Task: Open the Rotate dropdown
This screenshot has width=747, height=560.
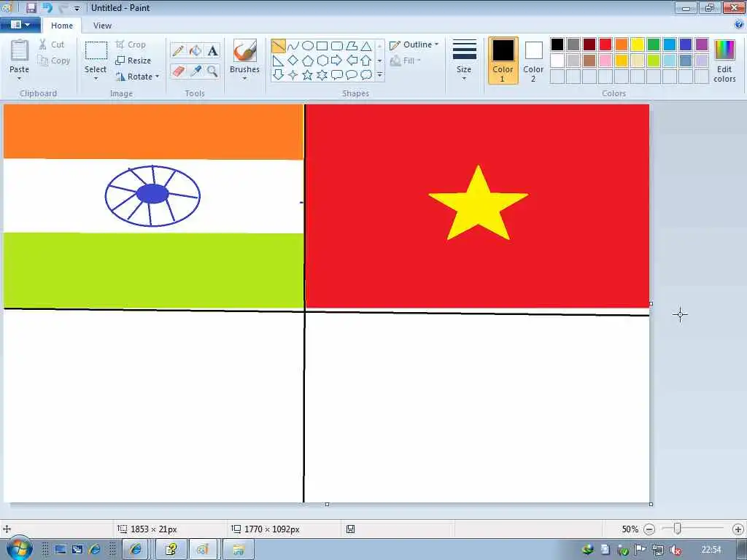Action: (137, 76)
